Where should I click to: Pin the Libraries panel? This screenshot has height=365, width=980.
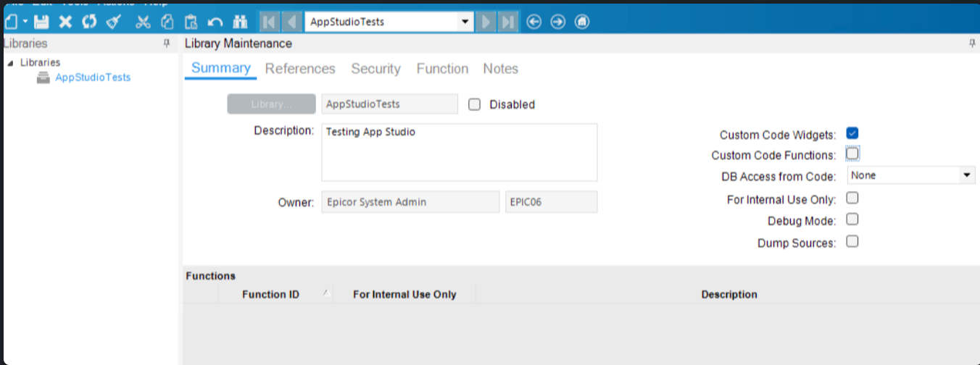[167, 43]
